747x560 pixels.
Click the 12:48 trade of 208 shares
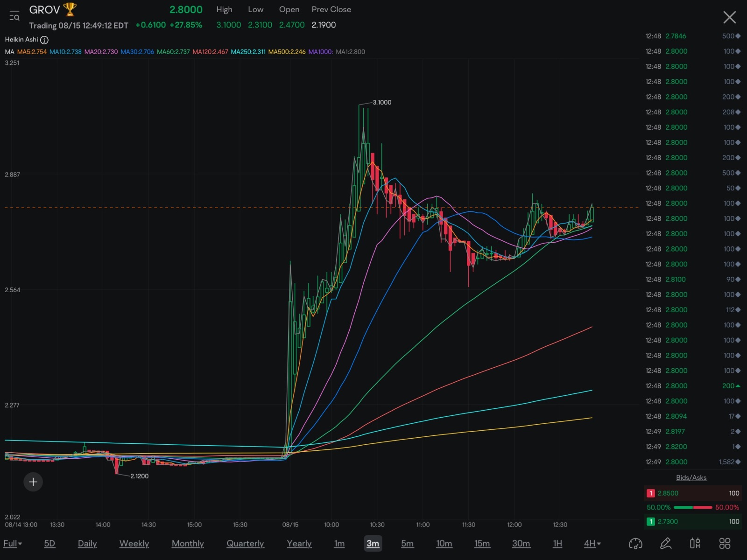693,112
